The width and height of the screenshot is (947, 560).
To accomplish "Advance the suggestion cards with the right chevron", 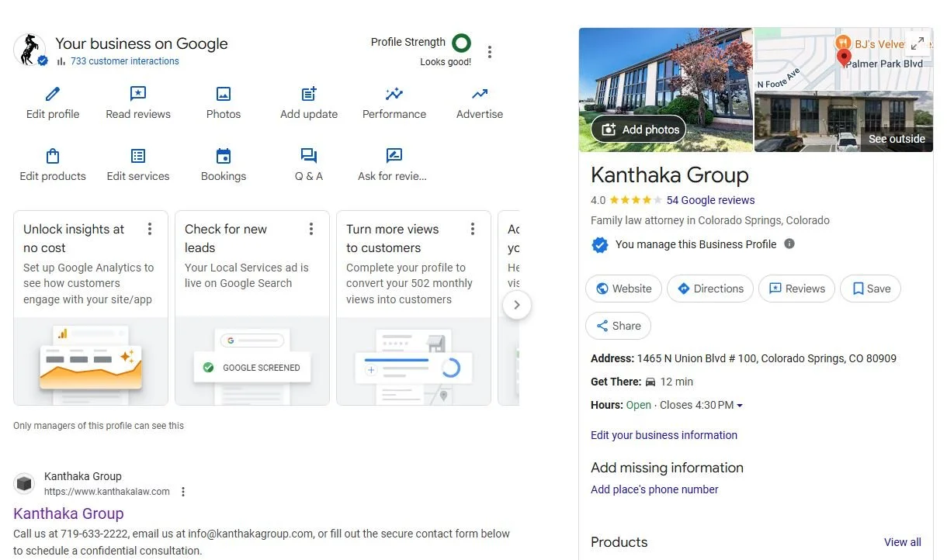I will coord(517,305).
